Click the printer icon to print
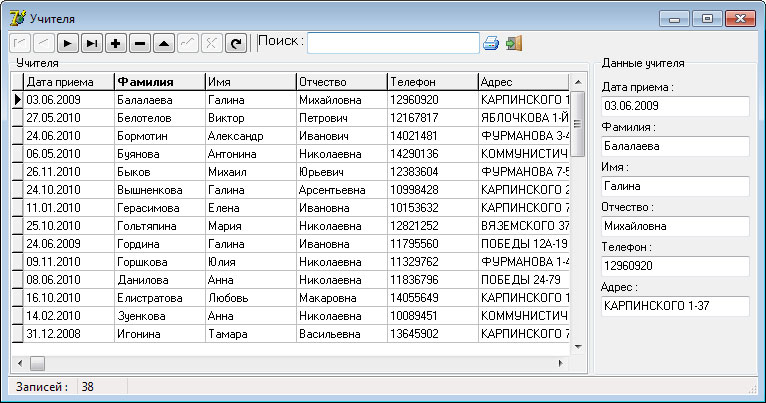Image resolution: width=766 pixels, height=403 pixels. pyautogui.click(x=491, y=43)
